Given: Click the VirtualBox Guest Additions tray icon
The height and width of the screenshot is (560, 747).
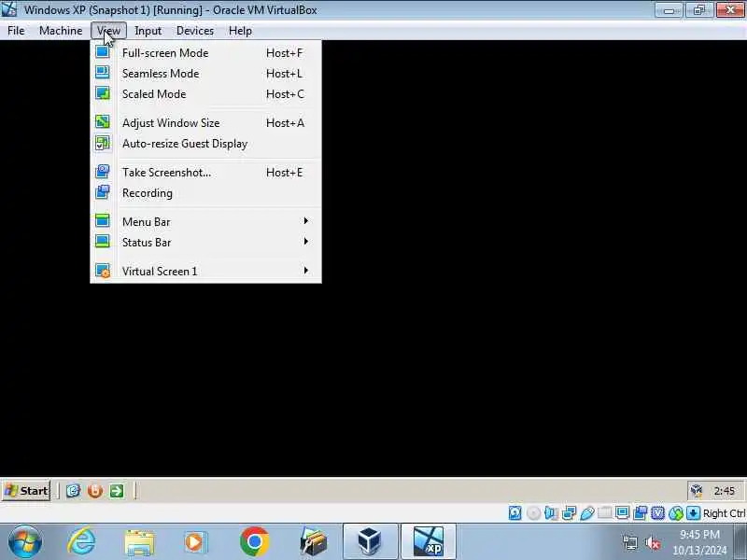Looking at the screenshot, I should [697, 491].
